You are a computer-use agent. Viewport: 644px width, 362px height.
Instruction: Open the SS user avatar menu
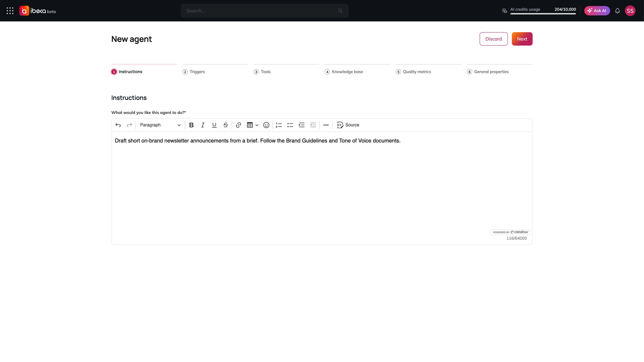pos(630,11)
